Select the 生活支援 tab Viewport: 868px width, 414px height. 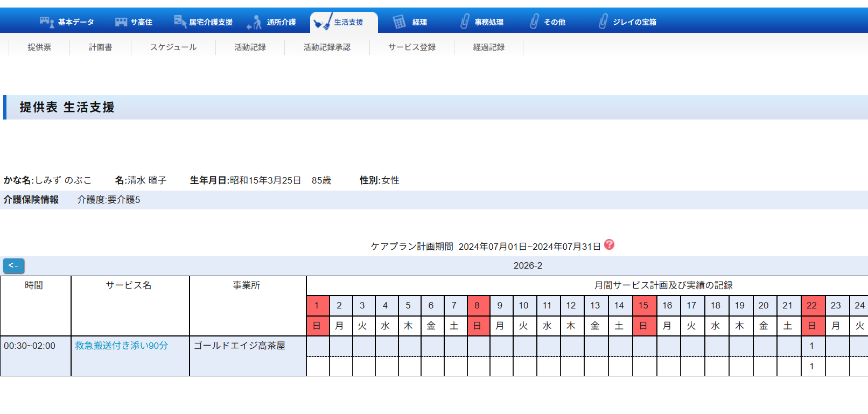coord(344,22)
